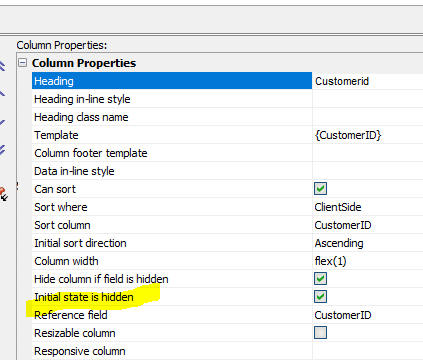Open the Sort where ClientSide value
Viewport: 423px width, 360px height.
tap(368, 207)
